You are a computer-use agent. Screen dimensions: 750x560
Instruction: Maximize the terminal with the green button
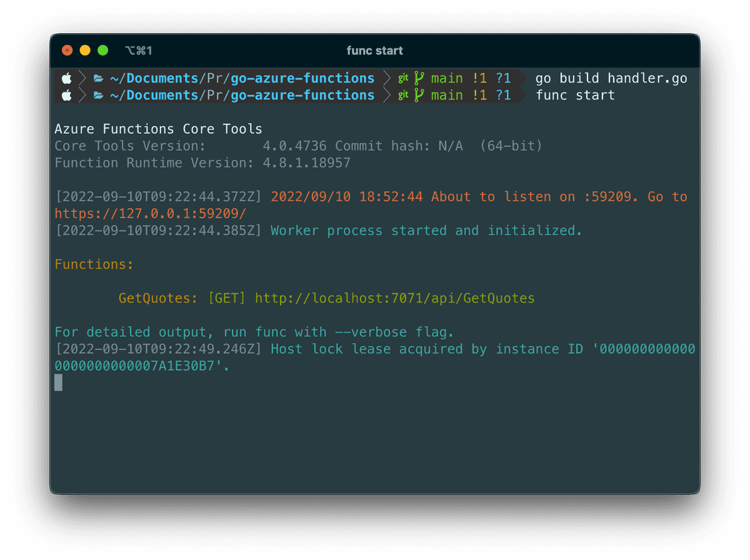pyautogui.click(x=103, y=51)
